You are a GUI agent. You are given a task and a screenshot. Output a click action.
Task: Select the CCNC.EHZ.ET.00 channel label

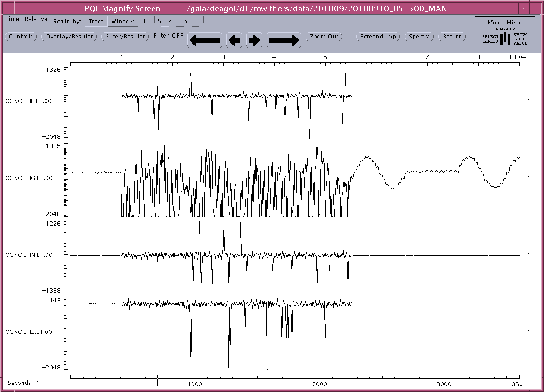click(29, 332)
